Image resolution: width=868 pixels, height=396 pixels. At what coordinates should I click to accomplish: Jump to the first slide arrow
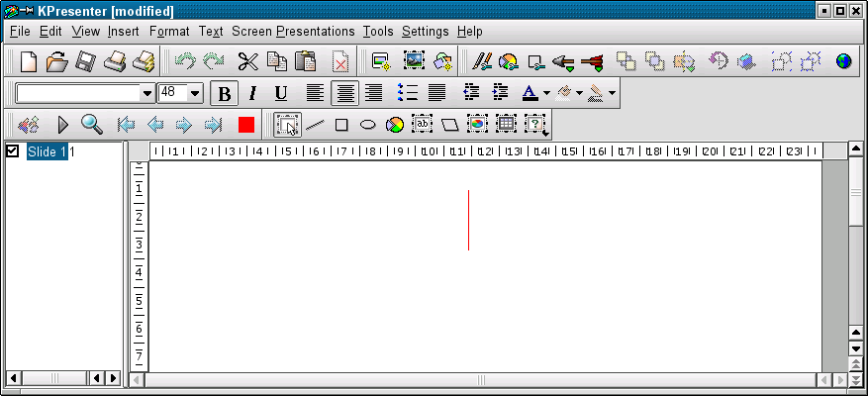127,125
